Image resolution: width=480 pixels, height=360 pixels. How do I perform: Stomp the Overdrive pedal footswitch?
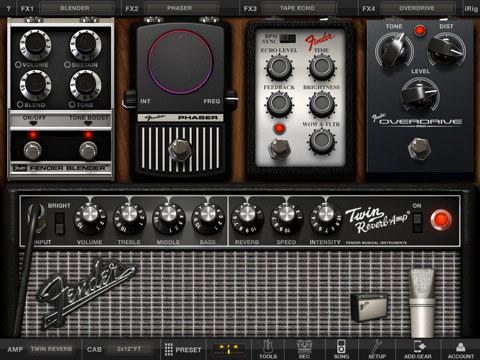click(419, 148)
